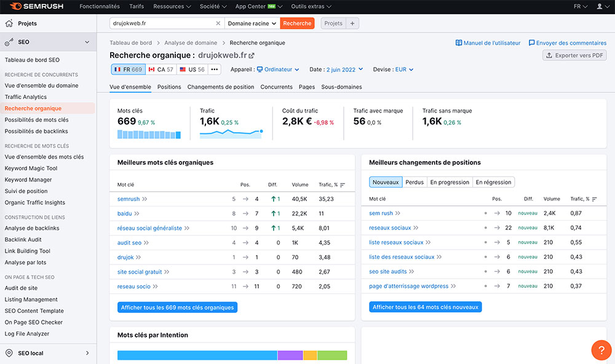Image resolution: width=615 pixels, height=364 pixels.
Task: Collapse the SEO sidebar section
Action: 87,42
